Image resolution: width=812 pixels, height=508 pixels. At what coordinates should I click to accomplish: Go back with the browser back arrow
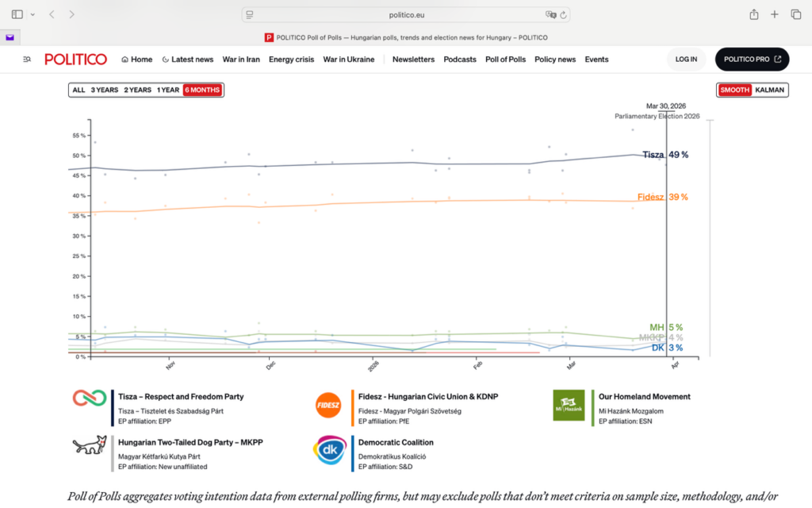(x=52, y=14)
